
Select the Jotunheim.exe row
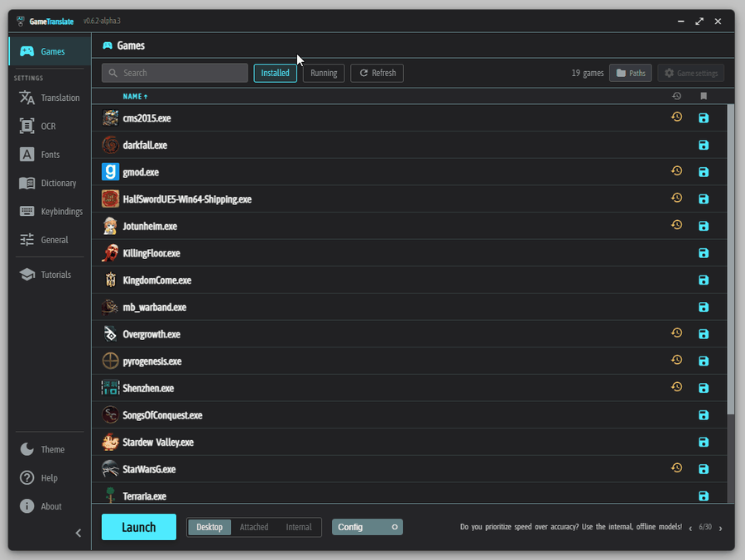409,226
